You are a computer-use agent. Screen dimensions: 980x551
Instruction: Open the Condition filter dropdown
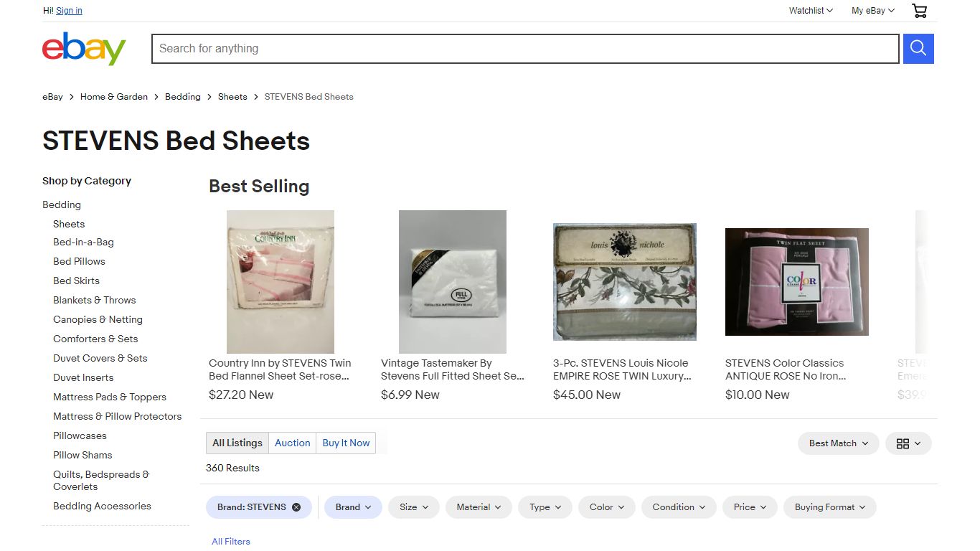(x=679, y=507)
